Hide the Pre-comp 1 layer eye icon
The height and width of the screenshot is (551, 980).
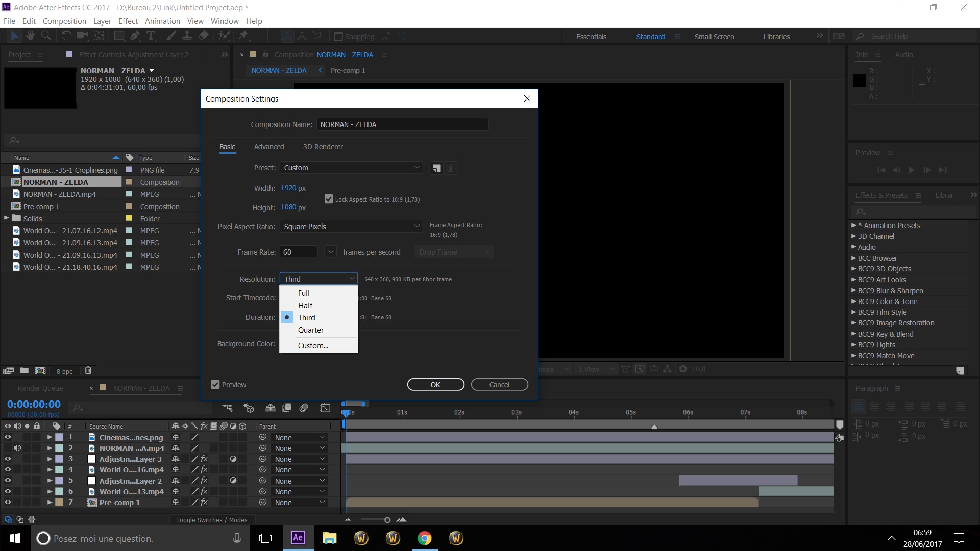click(x=8, y=503)
